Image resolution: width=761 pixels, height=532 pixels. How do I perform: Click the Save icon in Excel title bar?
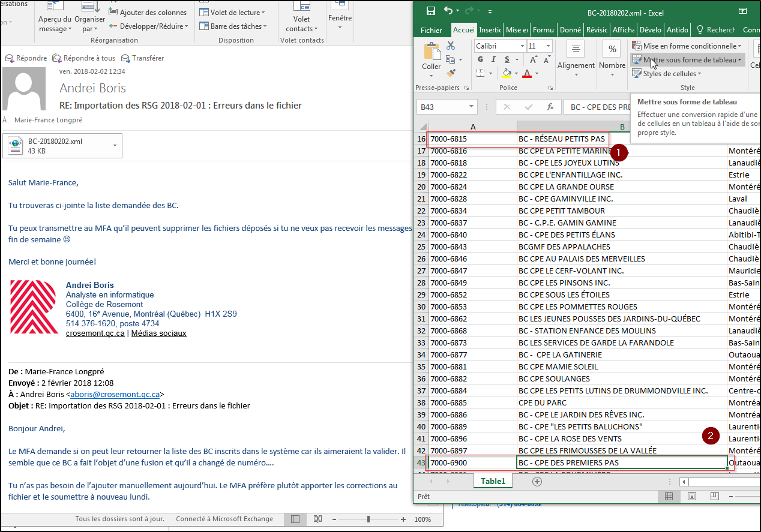430,11
